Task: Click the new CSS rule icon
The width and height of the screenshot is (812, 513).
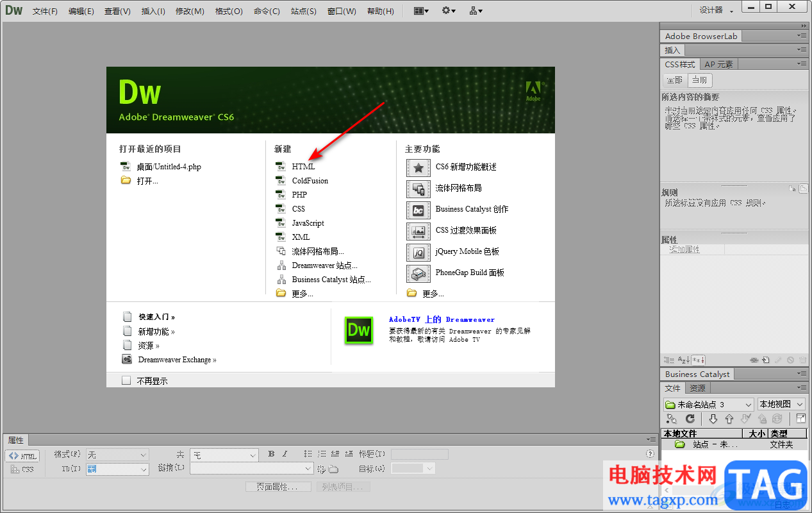Action: tap(766, 360)
